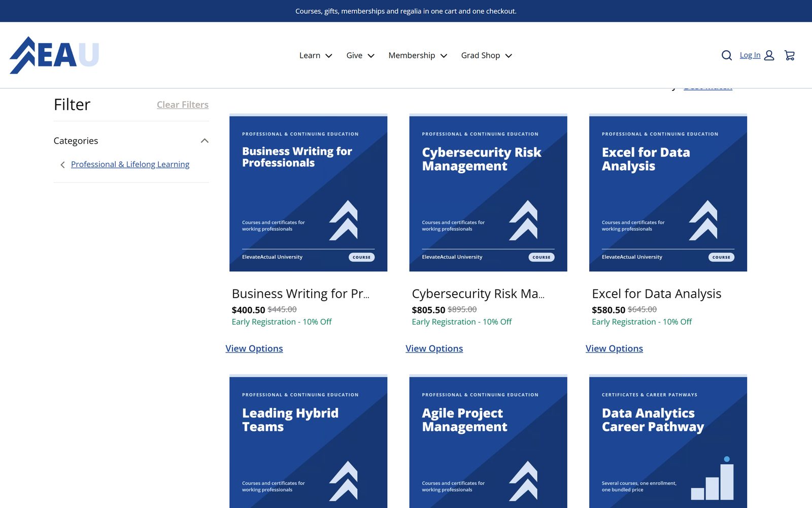
Task: Click chevron next to Learn
Action: (329, 56)
